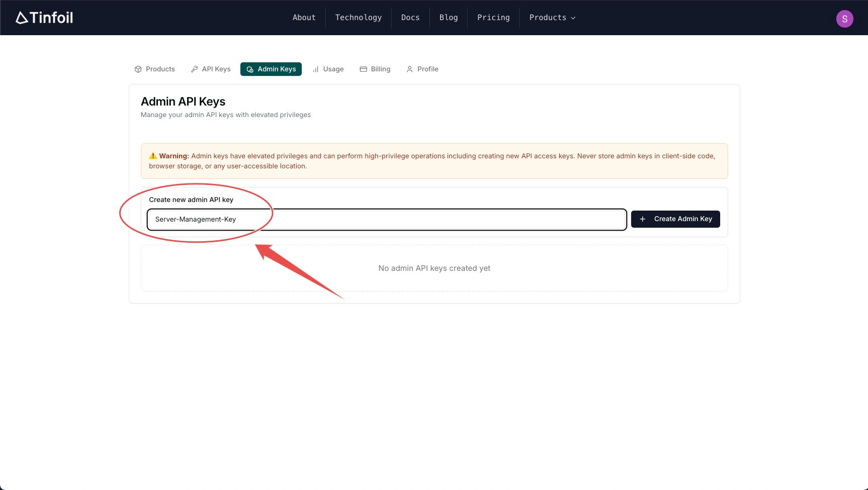Click the Usage chart icon
This screenshot has height=490, width=868.
point(315,69)
